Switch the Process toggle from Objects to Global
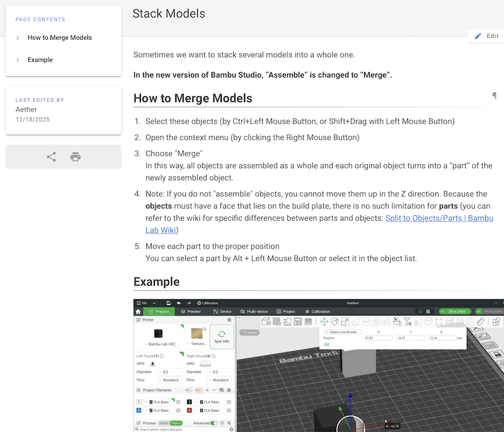 click(x=164, y=423)
